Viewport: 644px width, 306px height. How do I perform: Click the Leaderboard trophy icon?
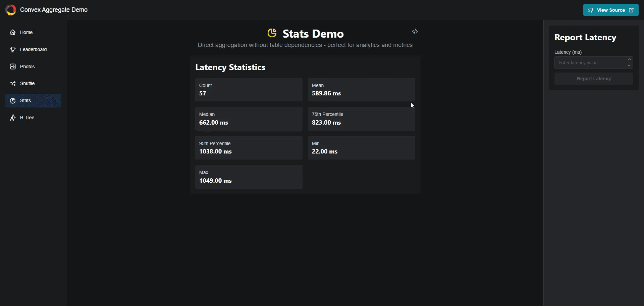[x=13, y=49]
